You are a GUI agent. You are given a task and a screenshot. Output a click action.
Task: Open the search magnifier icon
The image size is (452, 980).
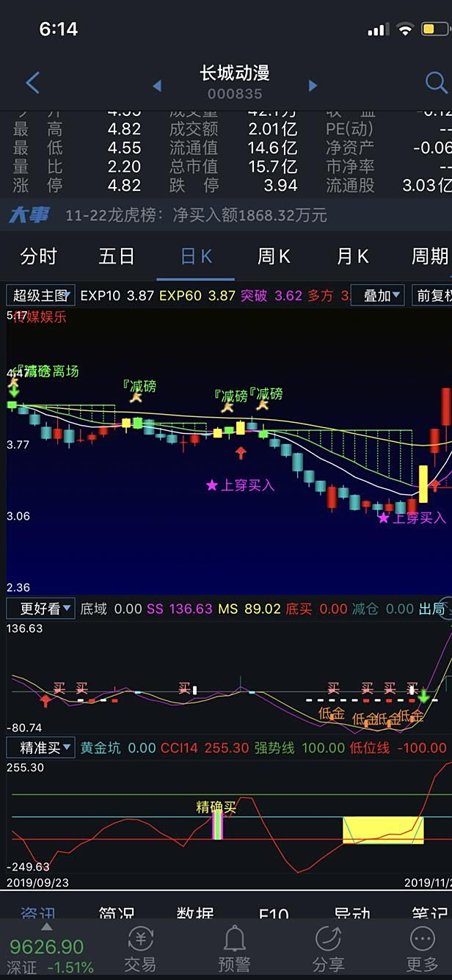436,82
